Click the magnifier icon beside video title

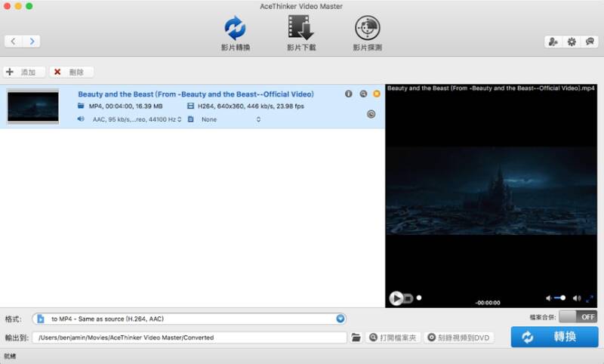363,94
